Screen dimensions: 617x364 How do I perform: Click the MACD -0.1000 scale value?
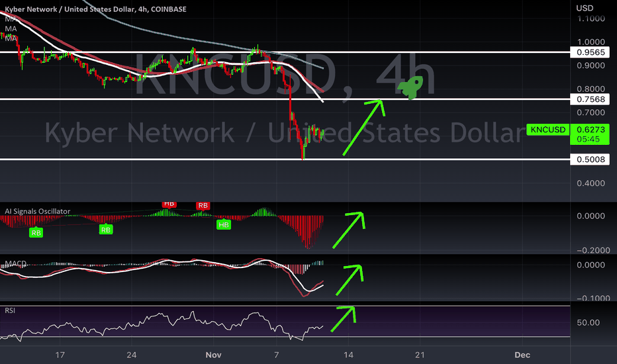(x=593, y=298)
